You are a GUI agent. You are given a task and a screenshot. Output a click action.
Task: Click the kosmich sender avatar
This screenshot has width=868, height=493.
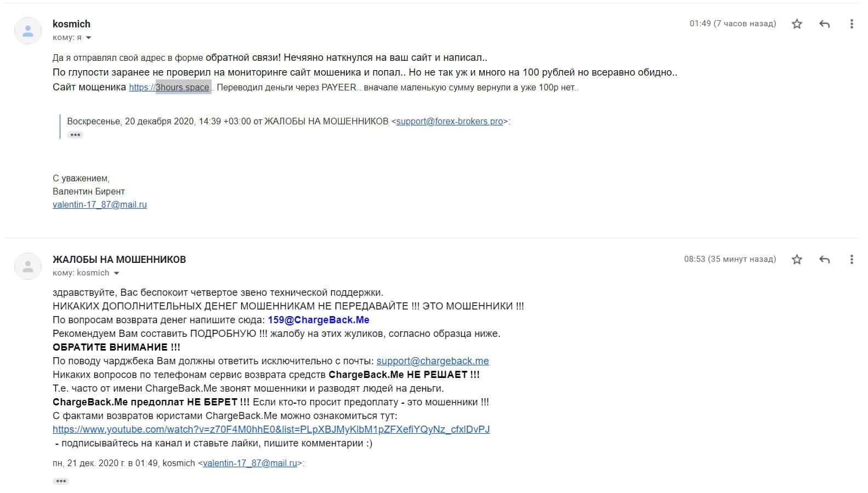(27, 31)
